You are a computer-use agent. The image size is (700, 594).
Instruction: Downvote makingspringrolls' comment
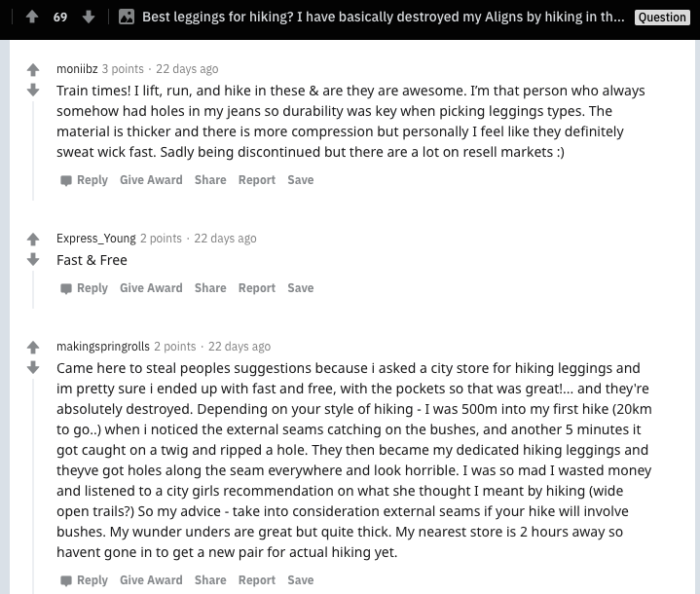coord(33,367)
